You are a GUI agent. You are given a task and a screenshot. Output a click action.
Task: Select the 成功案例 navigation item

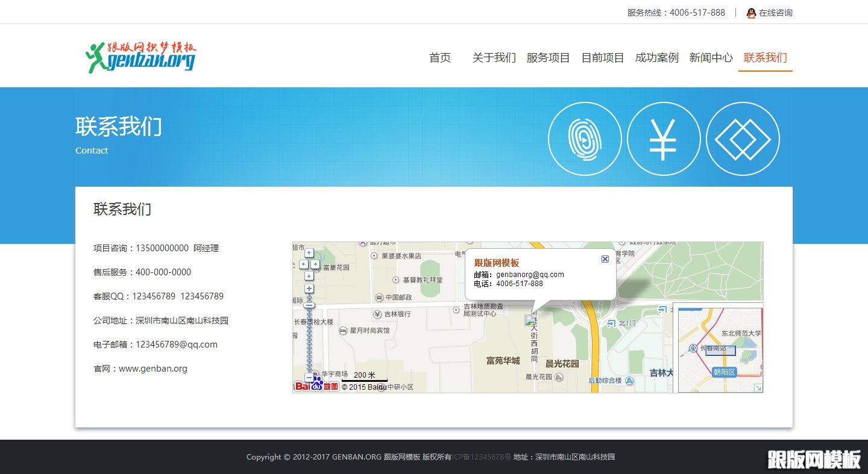656,58
